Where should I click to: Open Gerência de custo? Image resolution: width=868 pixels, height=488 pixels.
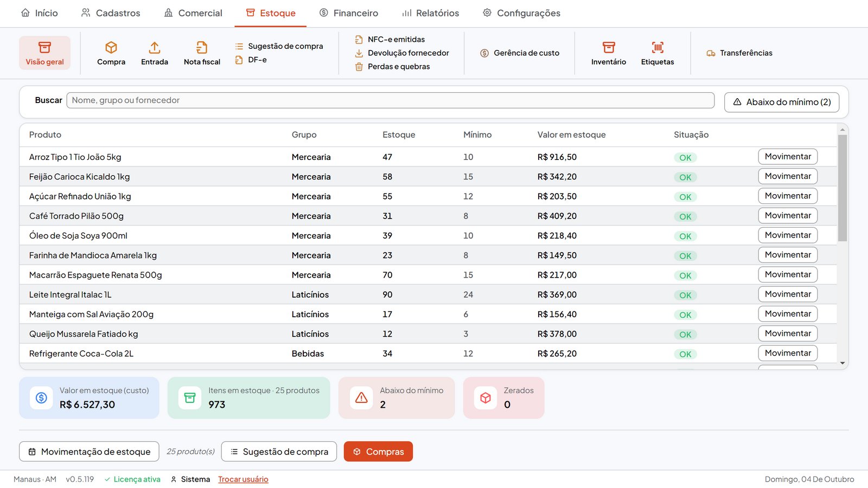pos(520,53)
